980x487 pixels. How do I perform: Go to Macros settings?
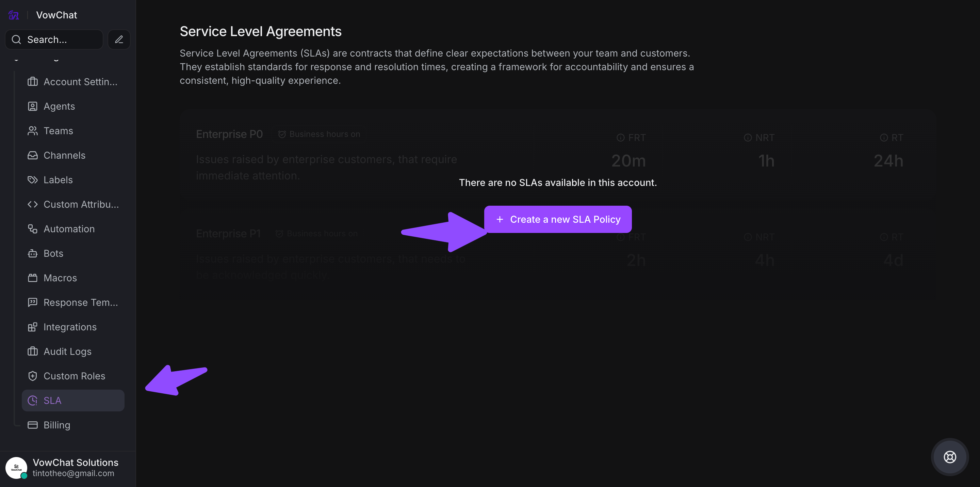pyautogui.click(x=60, y=278)
